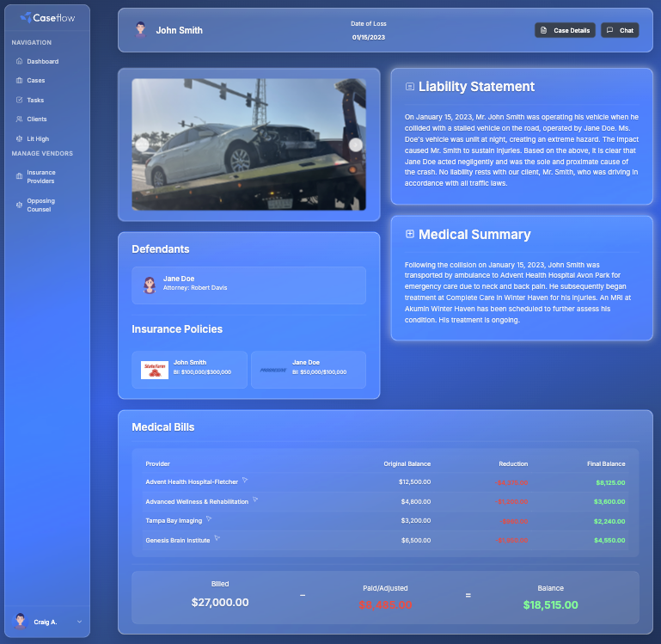Click the Original Balance column header

[x=407, y=464]
